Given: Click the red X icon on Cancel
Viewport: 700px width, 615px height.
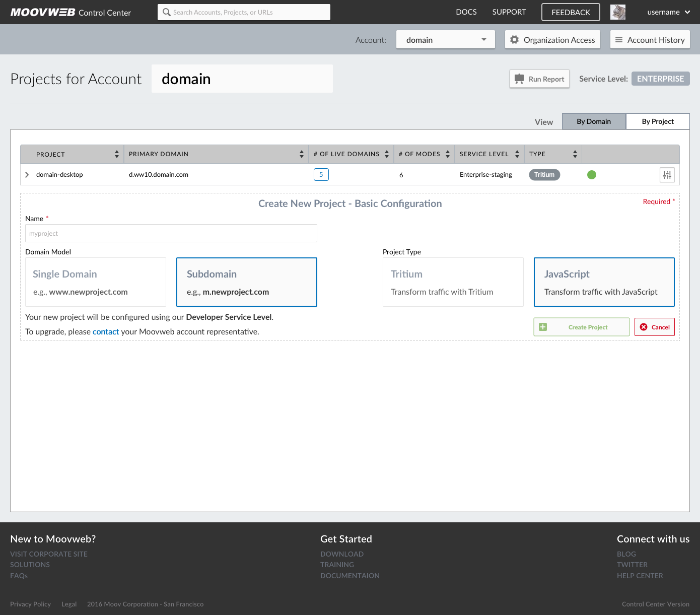Looking at the screenshot, I should pyautogui.click(x=644, y=327).
